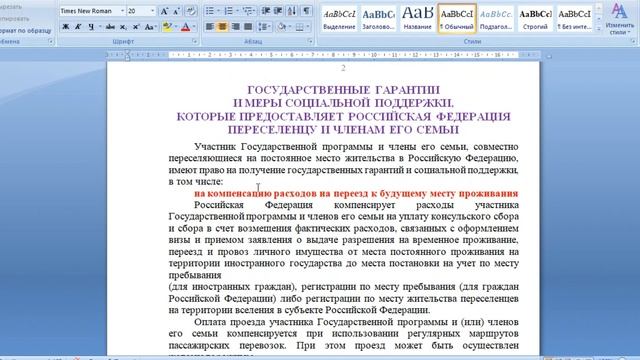Select the Без интервала style
Viewport: 640px width, 360px height.
(574, 19)
